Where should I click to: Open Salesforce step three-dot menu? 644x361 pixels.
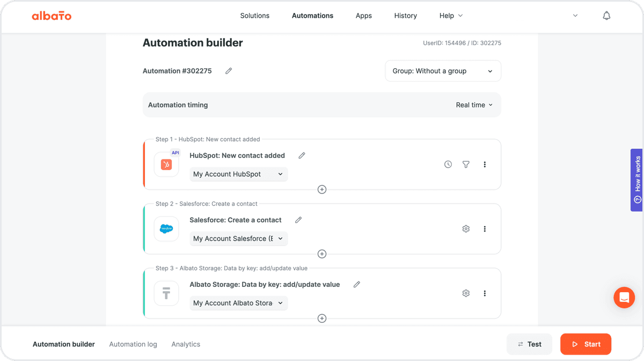pos(485,229)
